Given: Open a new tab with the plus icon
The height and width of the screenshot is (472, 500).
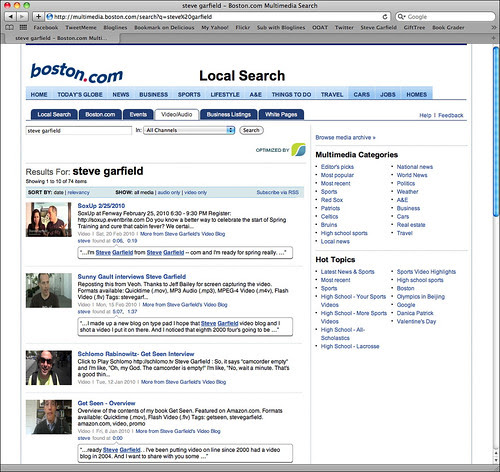Looking at the screenshot, I should coord(494,38).
